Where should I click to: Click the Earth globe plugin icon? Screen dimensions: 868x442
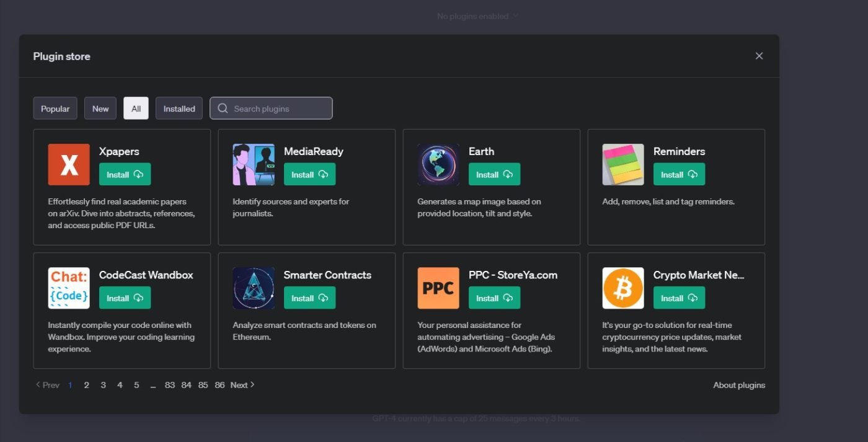(x=438, y=164)
